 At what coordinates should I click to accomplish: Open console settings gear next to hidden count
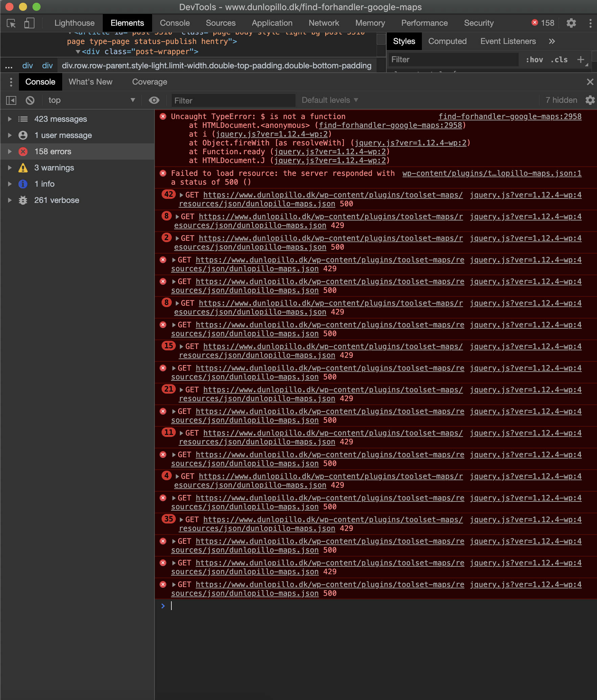pyautogui.click(x=590, y=100)
